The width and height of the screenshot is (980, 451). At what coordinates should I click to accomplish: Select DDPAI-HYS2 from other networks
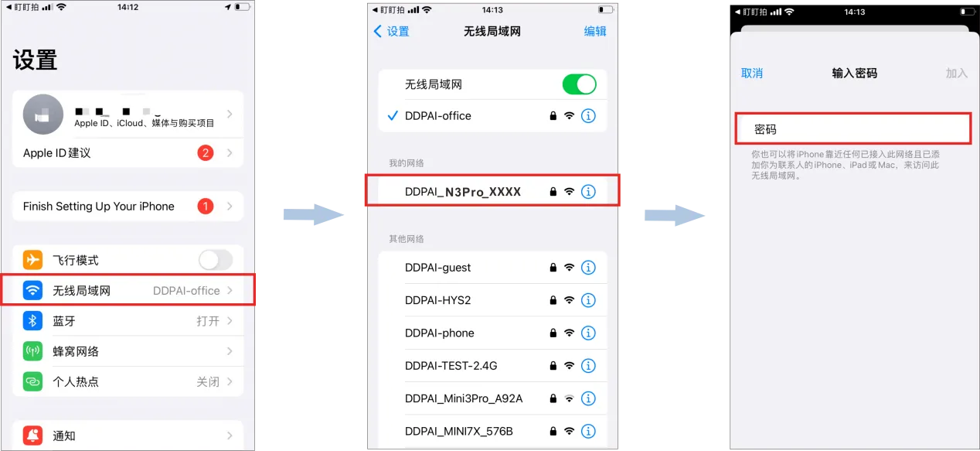coord(492,300)
